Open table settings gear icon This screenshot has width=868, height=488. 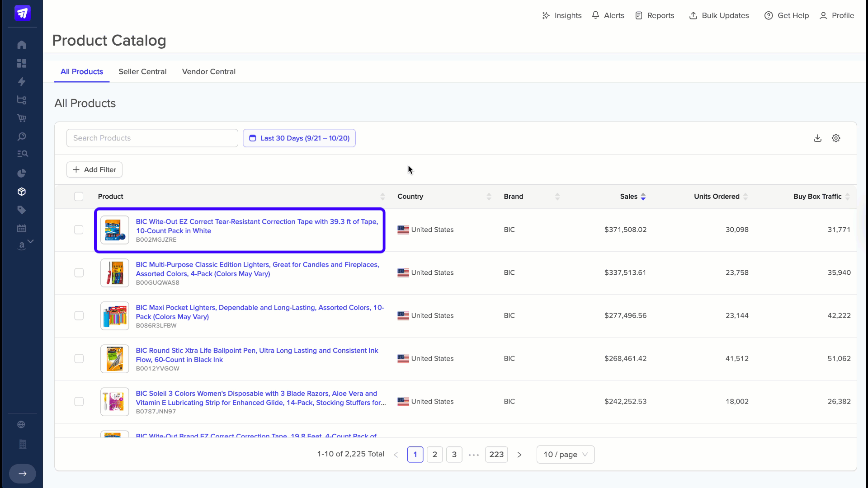836,138
